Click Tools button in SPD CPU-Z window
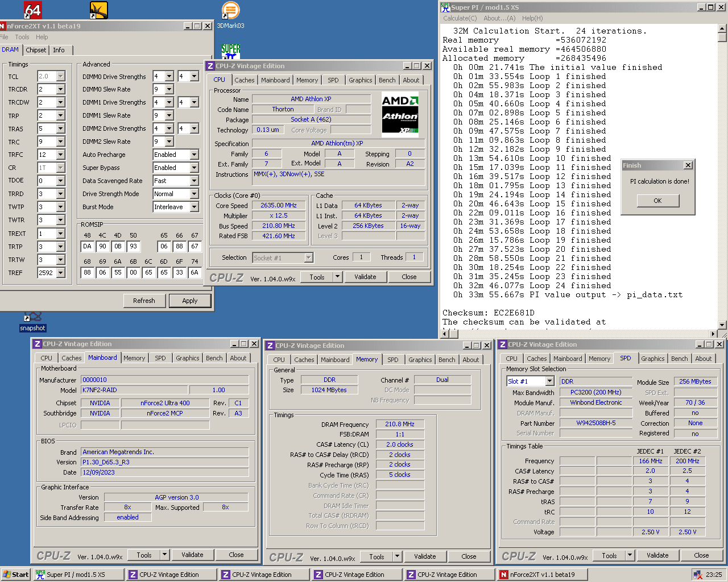Image resolution: width=728 pixels, height=582 pixels. point(609,555)
